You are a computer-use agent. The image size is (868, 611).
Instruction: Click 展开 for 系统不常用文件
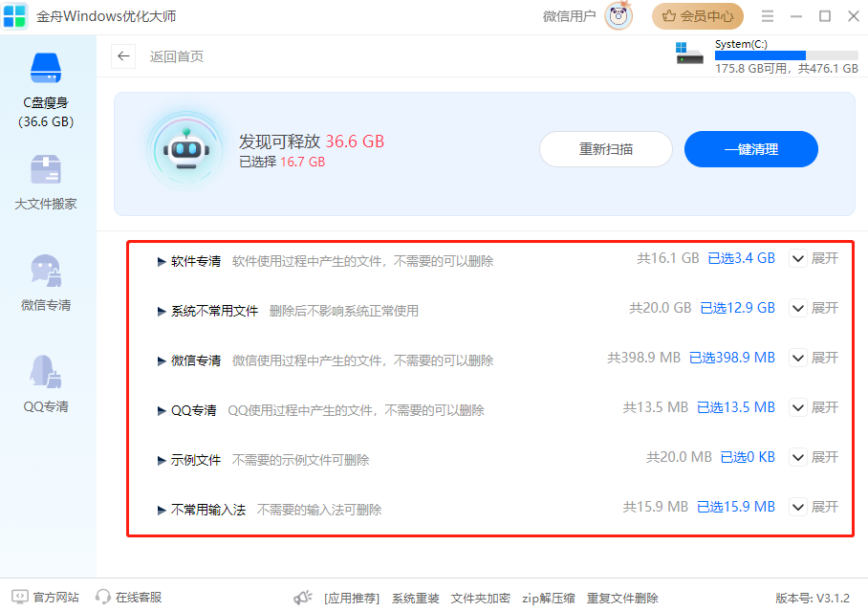tap(825, 308)
